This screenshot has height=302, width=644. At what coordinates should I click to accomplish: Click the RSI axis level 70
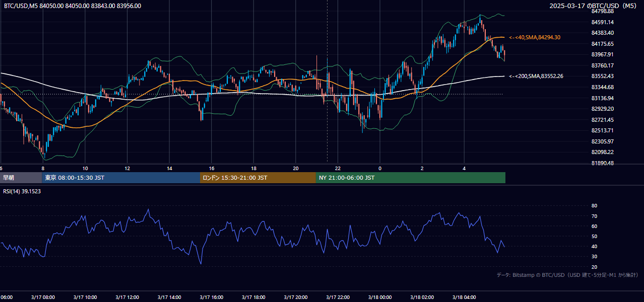point(594,216)
